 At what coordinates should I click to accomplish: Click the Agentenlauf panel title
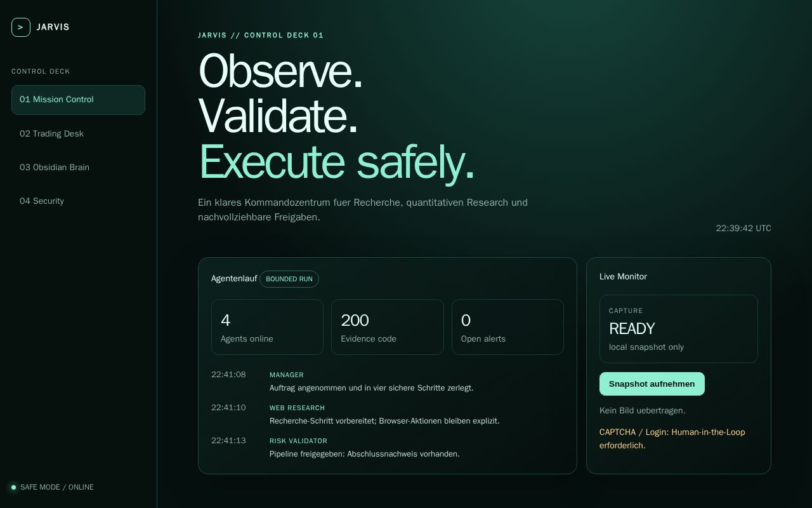click(234, 279)
